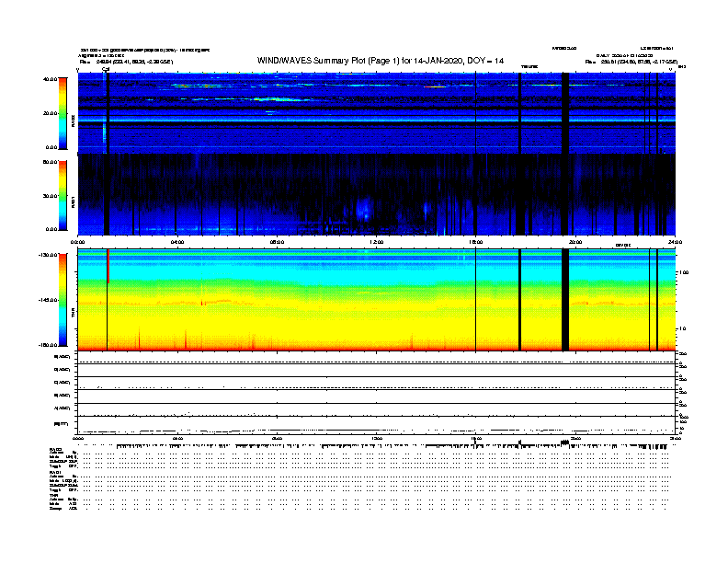Click the red calibration stripe in the TNR panel

[x=108, y=266]
